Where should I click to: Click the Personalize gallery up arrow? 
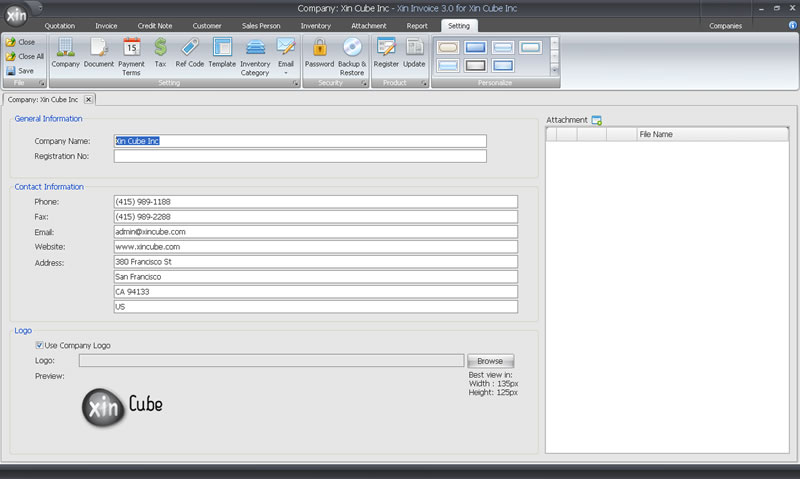click(555, 43)
